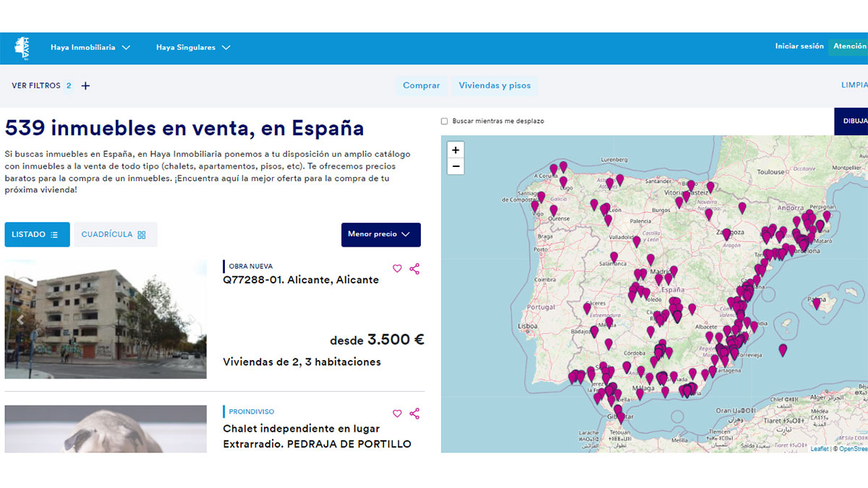
Task: Click Iniciar sesión link
Action: (x=799, y=46)
